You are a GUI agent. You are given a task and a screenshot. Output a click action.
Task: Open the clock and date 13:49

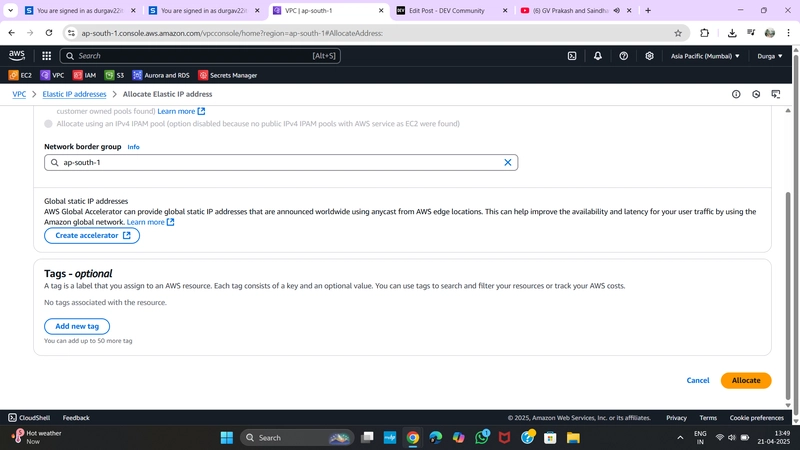pyautogui.click(x=774, y=437)
